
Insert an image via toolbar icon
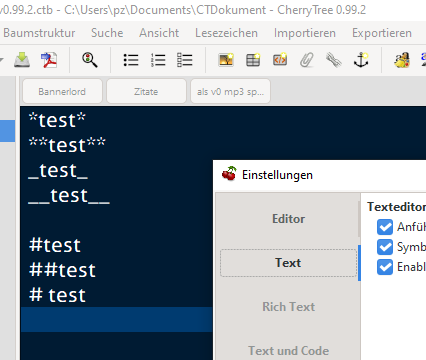[226, 60]
